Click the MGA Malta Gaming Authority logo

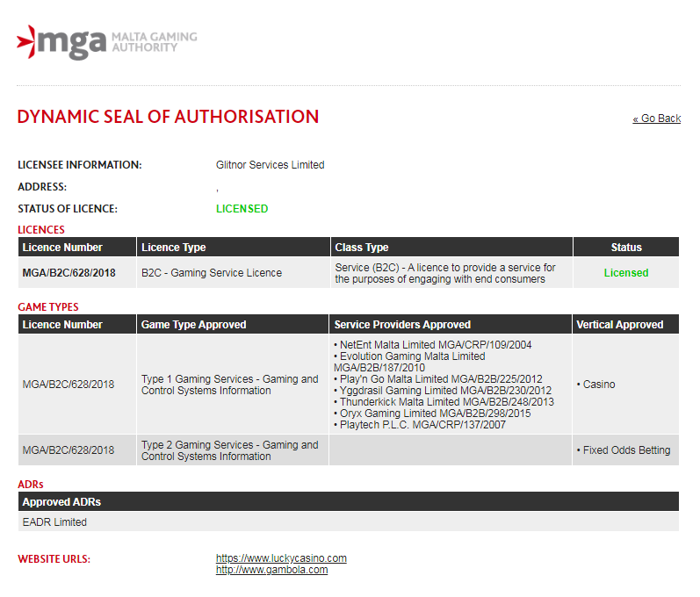click(x=107, y=42)
